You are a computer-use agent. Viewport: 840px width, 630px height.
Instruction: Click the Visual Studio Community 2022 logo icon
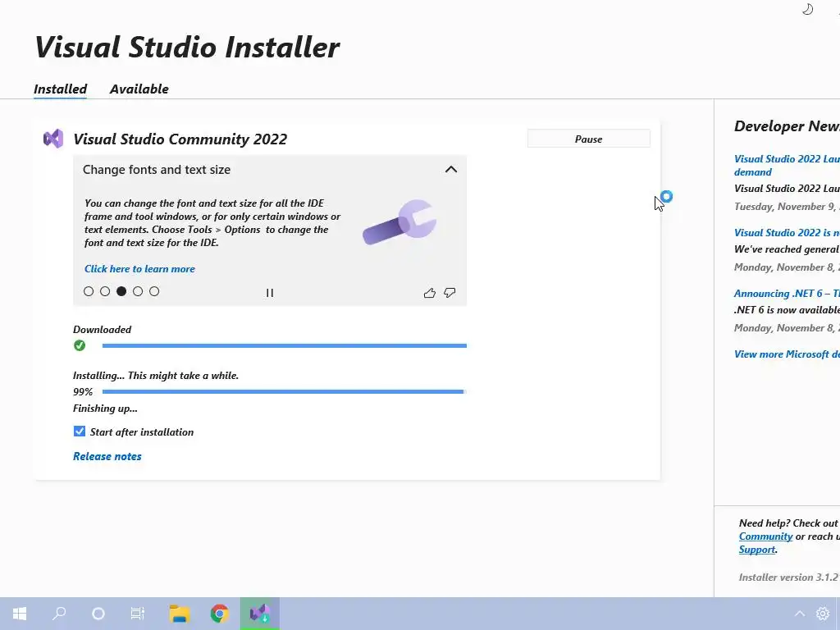click(x=53, y=139)
